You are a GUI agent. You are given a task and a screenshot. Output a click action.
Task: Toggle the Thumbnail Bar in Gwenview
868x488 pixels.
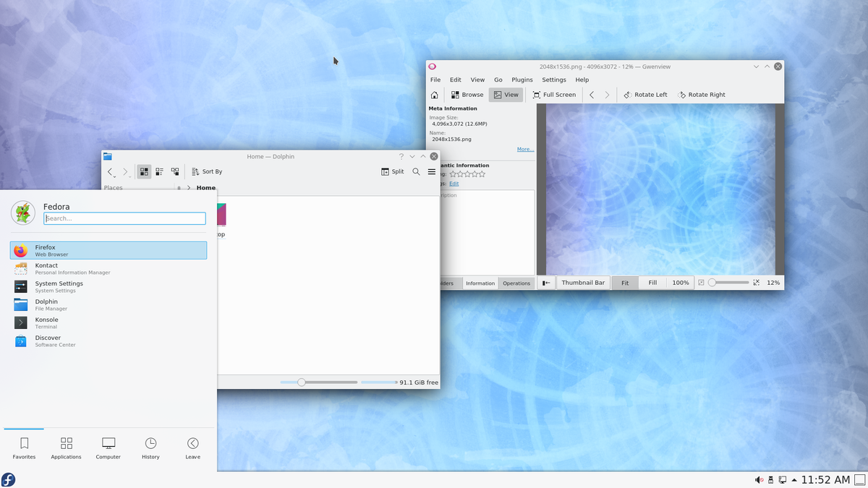click(582, 283)
